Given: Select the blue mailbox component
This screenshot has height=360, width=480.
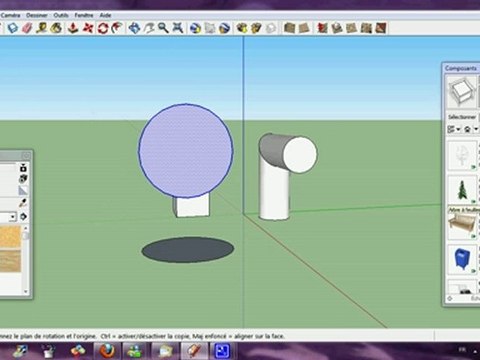Looking at the screenshot, I should pos(462,259).
